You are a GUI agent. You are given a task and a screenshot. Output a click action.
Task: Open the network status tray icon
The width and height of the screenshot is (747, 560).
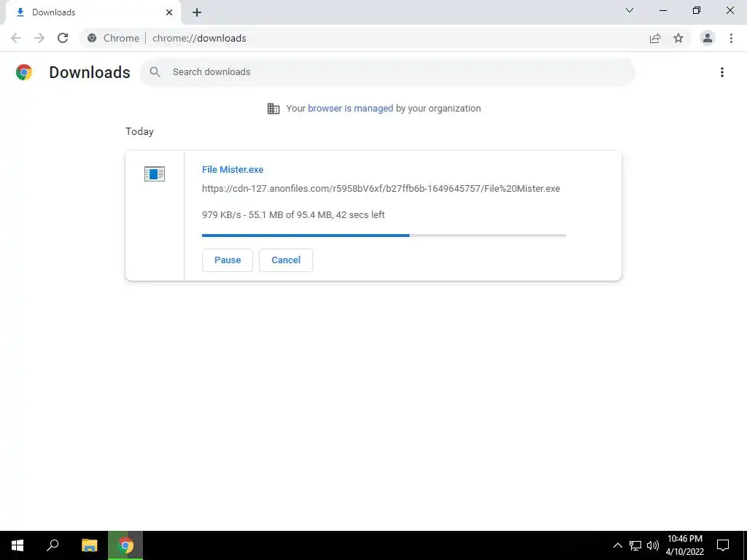pyautogui.click(x=635, y=545)
